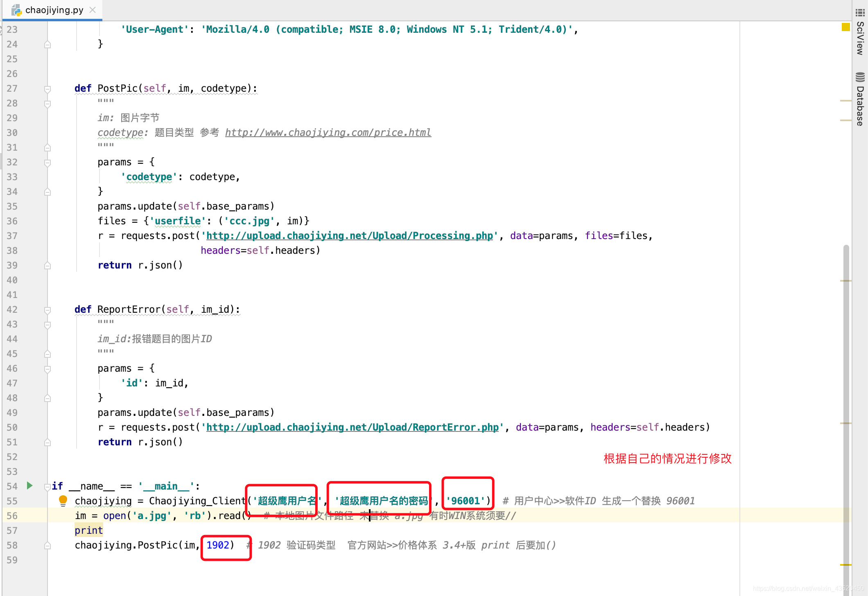Viewport: 868px width, 596px height.
Task: Open the chaojiying.com/price.html link in docstring
Action: (328, 133)
